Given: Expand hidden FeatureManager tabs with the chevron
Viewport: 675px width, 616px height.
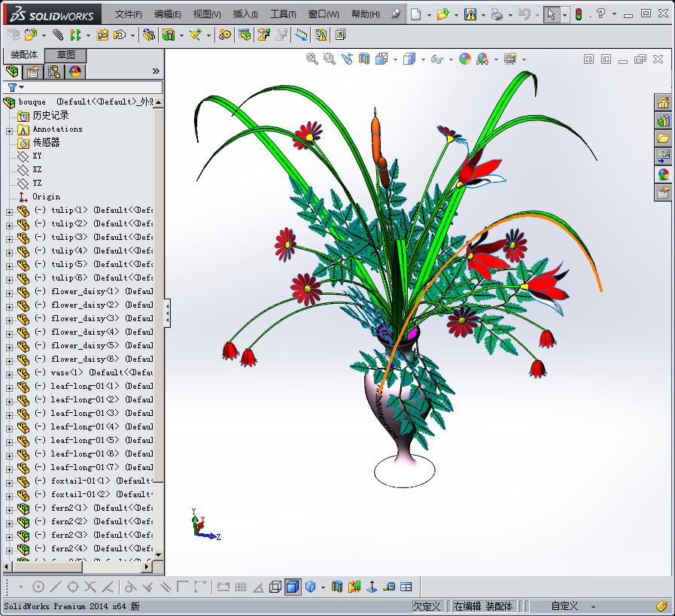Looking at the screenshot, I should (156, 71).
